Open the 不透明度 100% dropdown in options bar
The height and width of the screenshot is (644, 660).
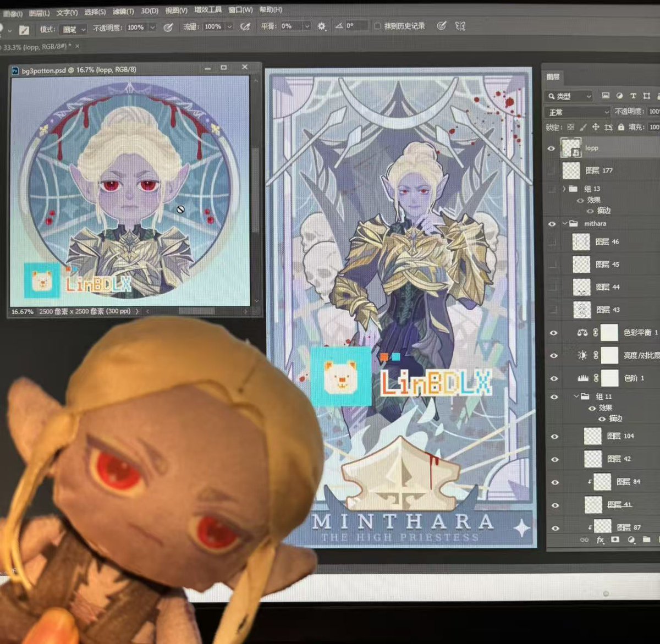(x=152, y=27)
